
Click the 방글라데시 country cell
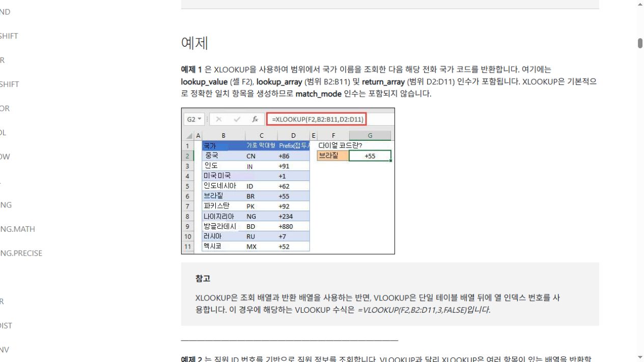(223, 226)
